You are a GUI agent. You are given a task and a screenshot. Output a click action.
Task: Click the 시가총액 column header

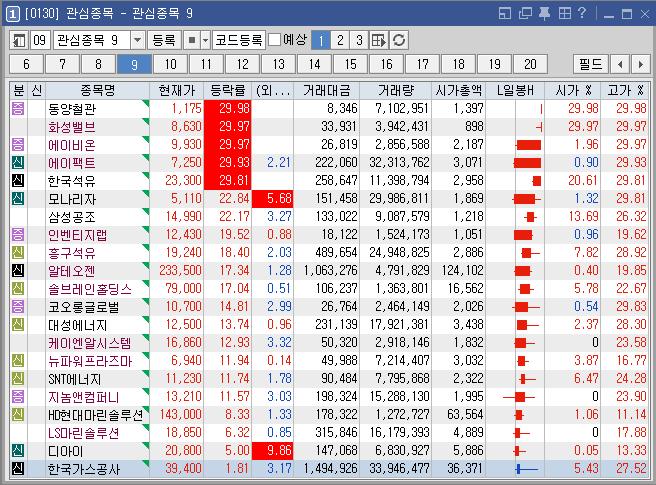coord(459,90)
